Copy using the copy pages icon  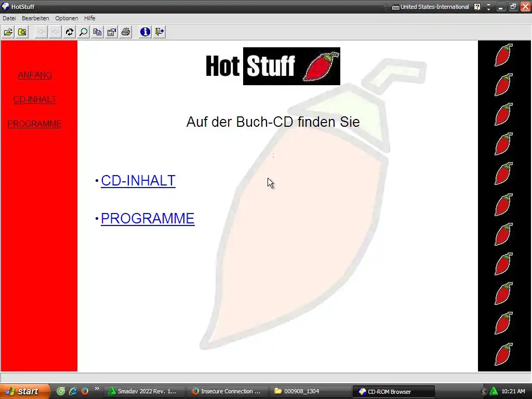pos(97,32)
